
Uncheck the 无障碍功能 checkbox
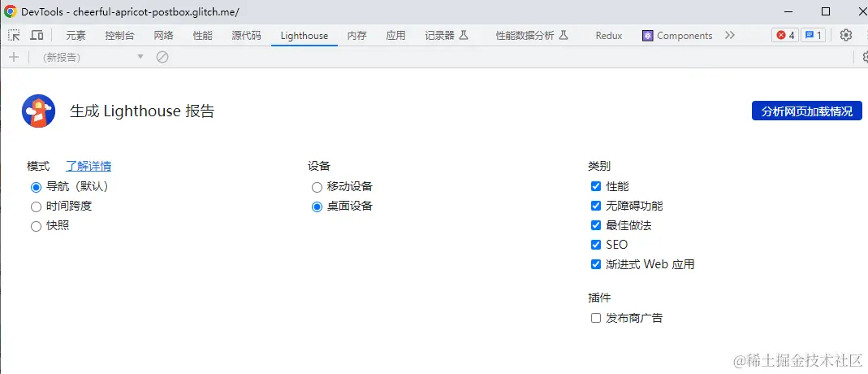click(x=596, y=206)
